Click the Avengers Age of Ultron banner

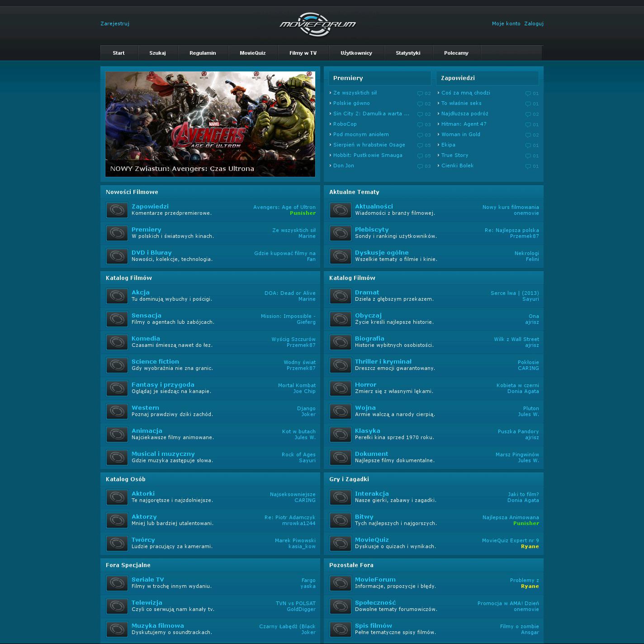tap(210, 123)
